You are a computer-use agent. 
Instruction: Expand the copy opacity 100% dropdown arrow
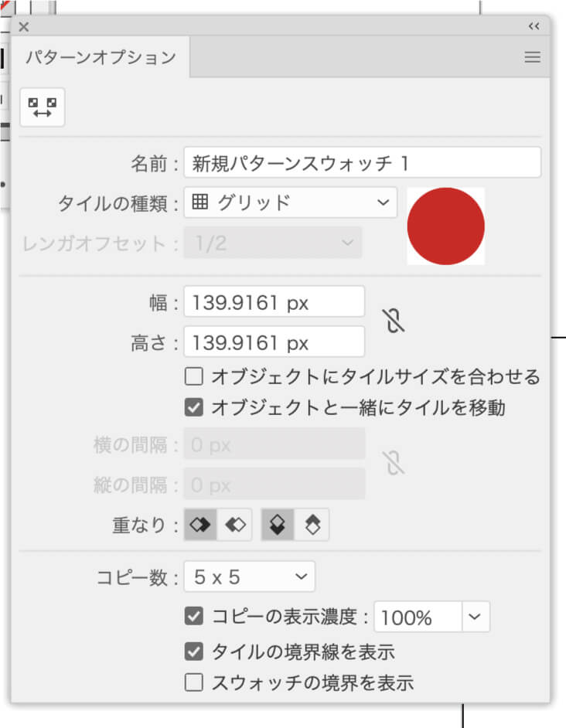pyautogui.click(x=476, y=617)
